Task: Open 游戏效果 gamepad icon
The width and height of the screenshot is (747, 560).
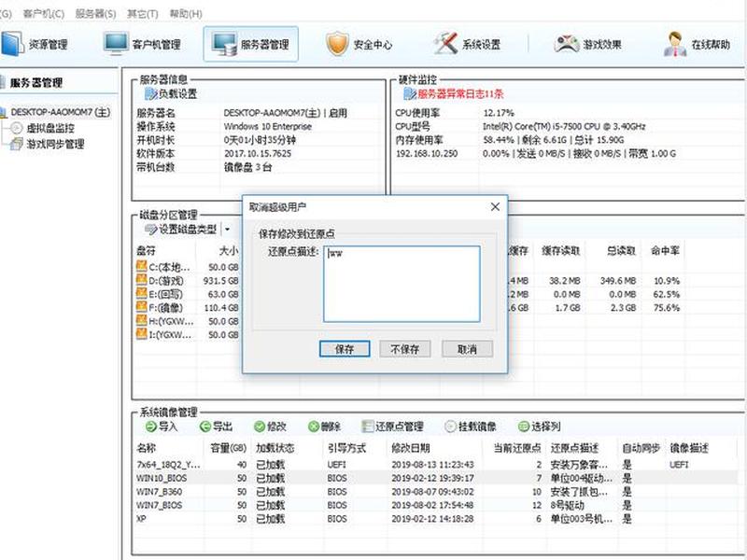Action: [x=567, y=44]
